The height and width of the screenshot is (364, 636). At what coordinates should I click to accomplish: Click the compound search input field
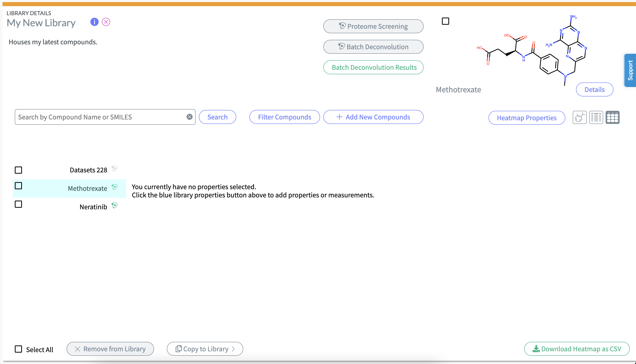(100, 117)
